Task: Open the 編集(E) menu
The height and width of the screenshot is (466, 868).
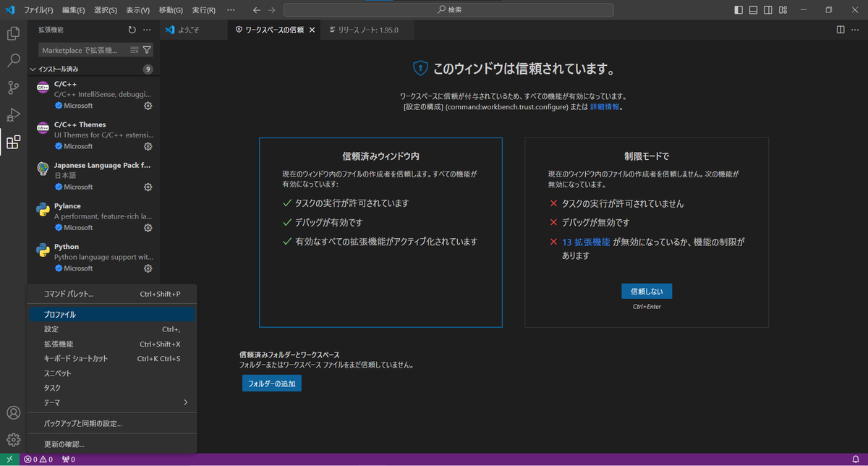Action: [x=74, y=10]
